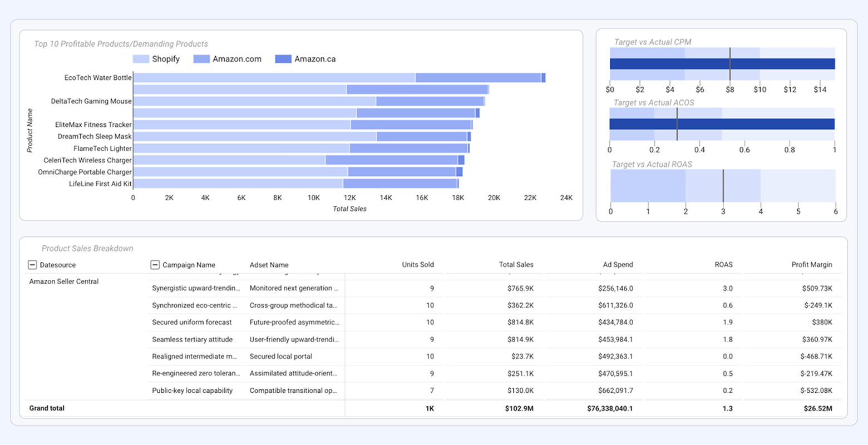Sort the table by Units Sold
Viewport: 868px width, 445px height.
(x=418, y=265)
